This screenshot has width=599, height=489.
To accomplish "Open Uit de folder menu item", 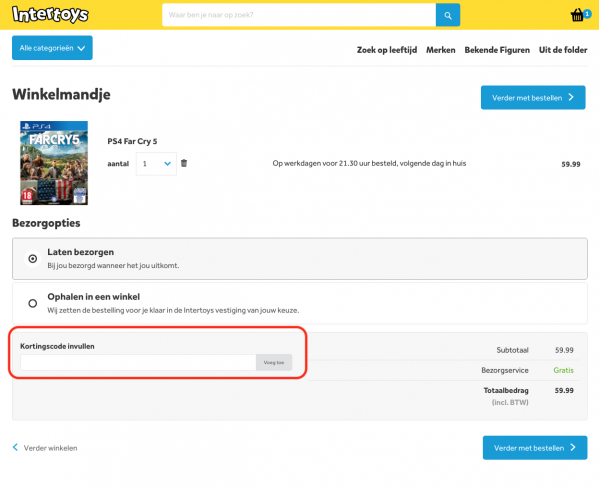I will click(x=563, y=50).
